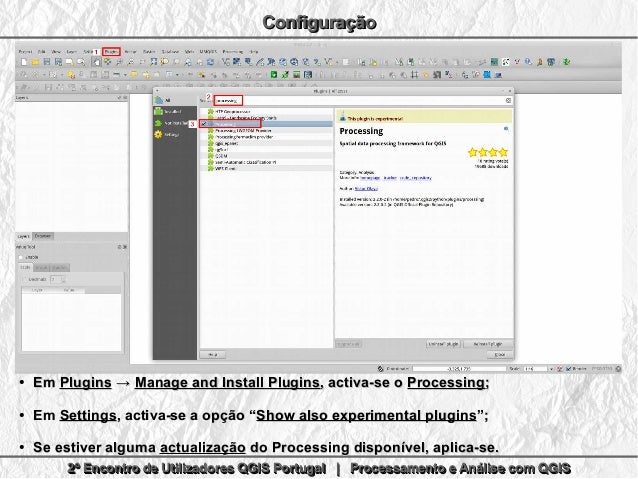The height and width of the screenshot is (479, 638).
Task: Open the Help menu in the menu bar
Action: tap(254, 52)
